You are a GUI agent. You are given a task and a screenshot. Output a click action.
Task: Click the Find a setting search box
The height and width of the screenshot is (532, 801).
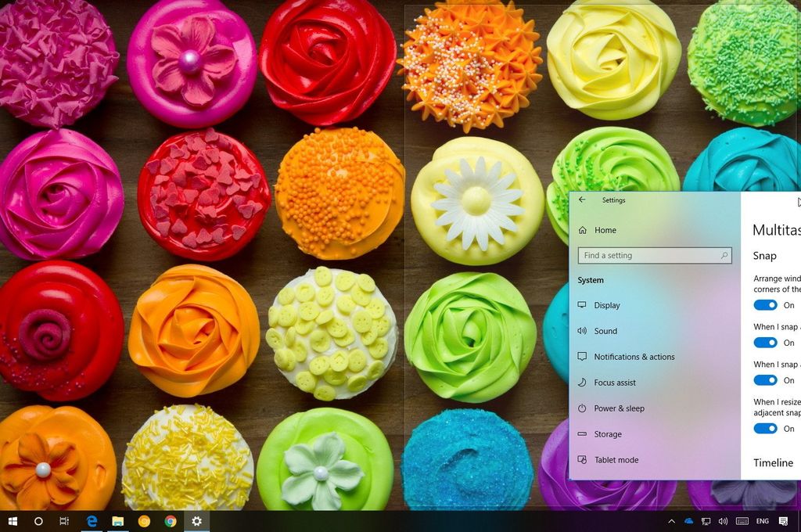[x=654, y=255]
